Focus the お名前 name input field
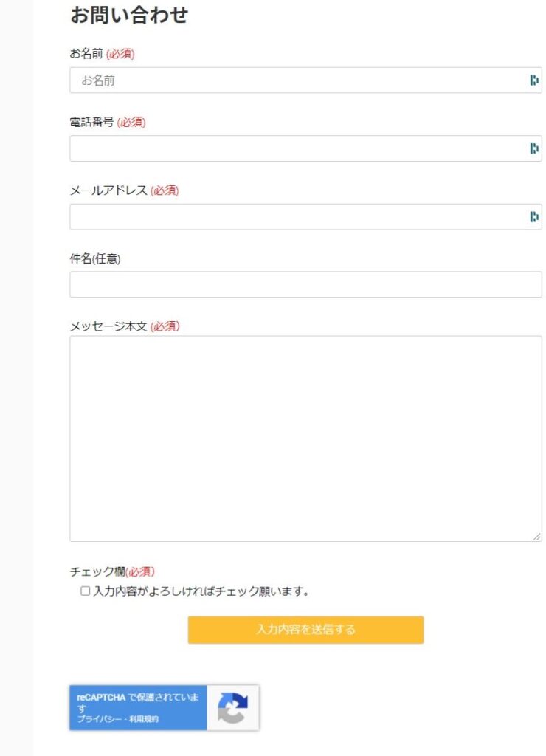The height and width of the screenshot is (756, 546). 295,79
